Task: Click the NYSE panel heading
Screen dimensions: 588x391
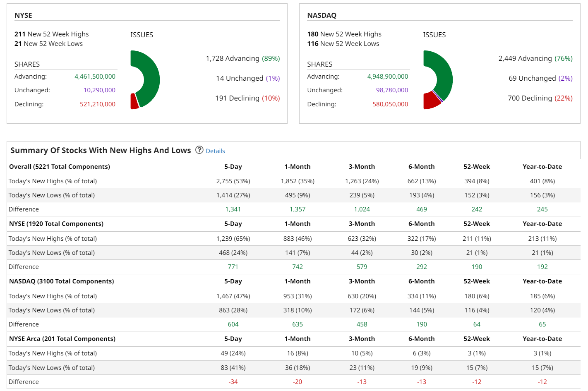Action: coord(23,15)
